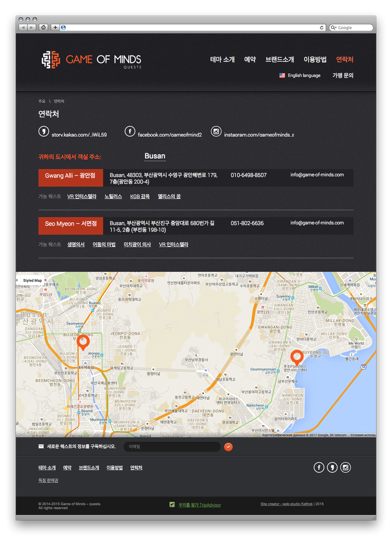
Task: Open Seo Myeon VR 인터스텔라 quest
Action: pyautogui.click(x=173, y=244)
